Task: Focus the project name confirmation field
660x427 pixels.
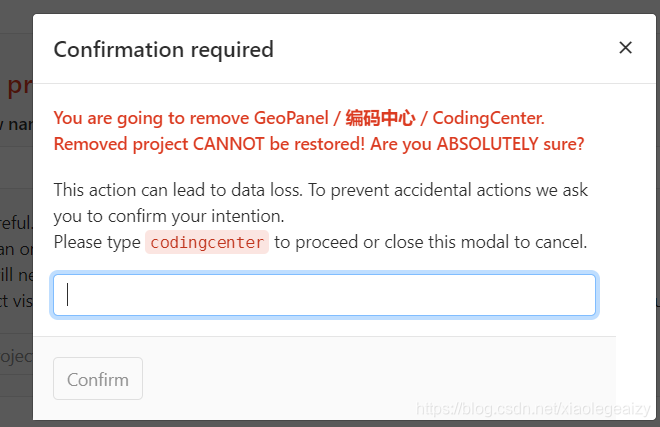Action: (324, 295)
